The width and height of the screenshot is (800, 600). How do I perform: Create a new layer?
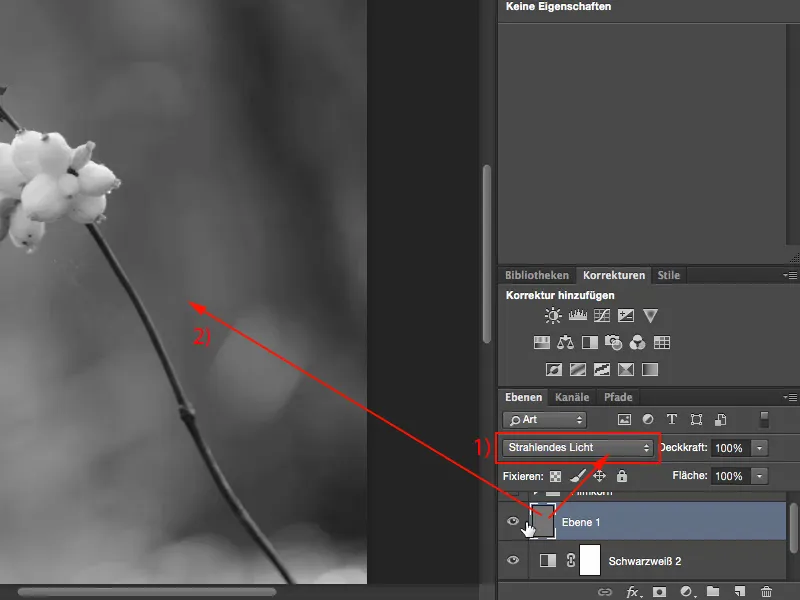(x=740, y=592)
